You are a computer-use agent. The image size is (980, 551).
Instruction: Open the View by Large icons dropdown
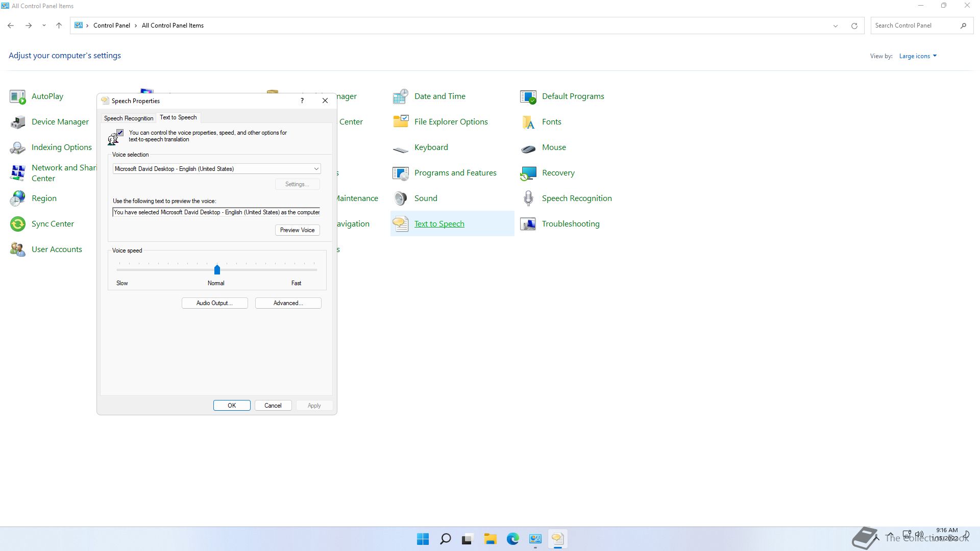(918, 56)
